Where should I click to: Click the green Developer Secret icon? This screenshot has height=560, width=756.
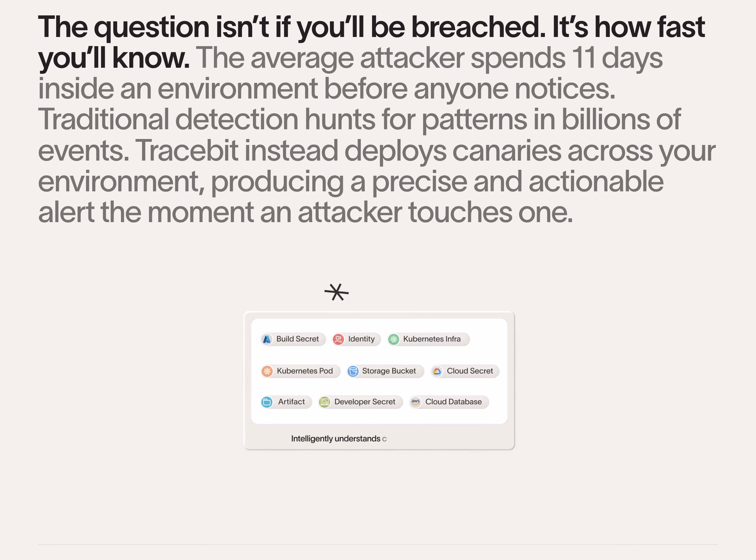[325, 402]
